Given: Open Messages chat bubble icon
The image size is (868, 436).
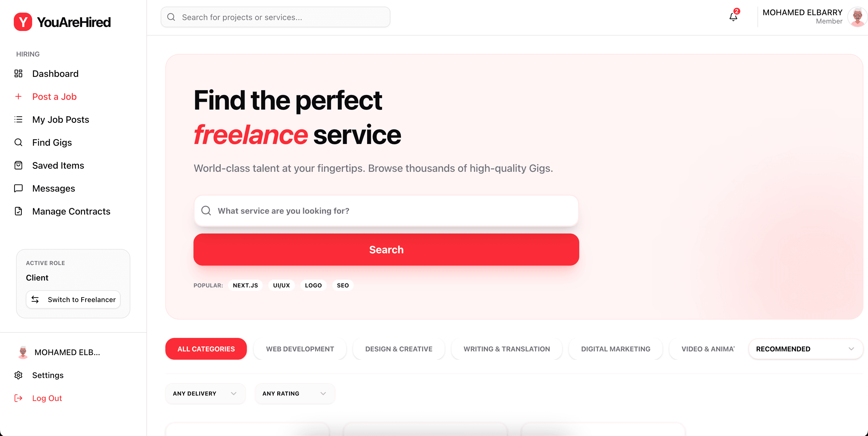Looking at the screenshot, I should pyautogui.click(x=19, y=188).
